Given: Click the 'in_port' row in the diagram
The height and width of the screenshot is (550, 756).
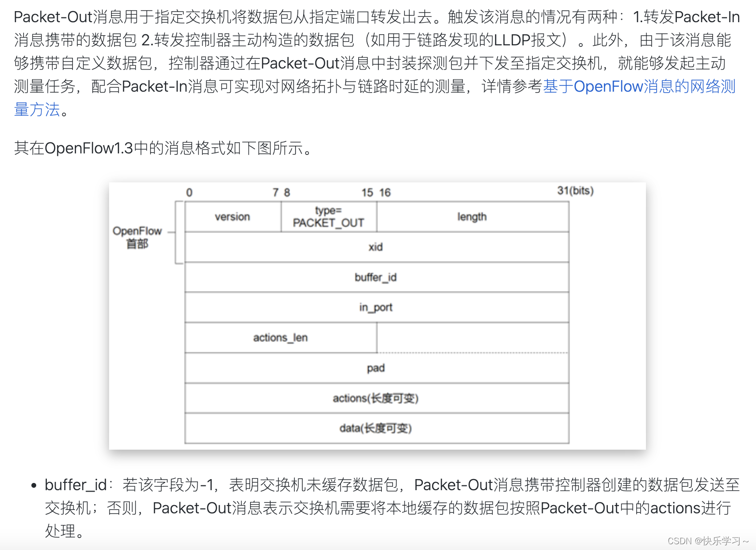Looking at the screenshot, I should click(x=377, y=308).
